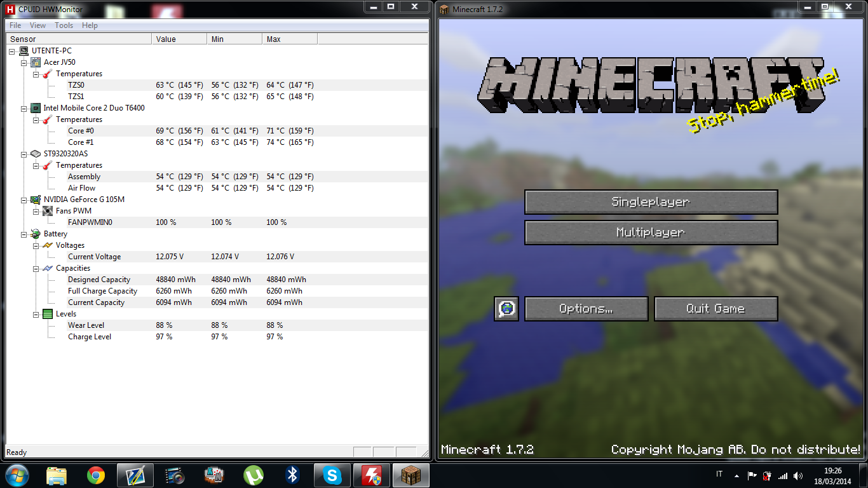Click the Value column header
The height and width of the screenshot is (488, 868).
click(179, 39)
